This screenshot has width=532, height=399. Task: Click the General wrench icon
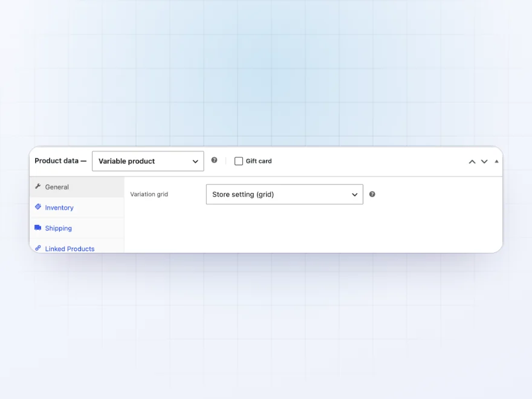38,186
